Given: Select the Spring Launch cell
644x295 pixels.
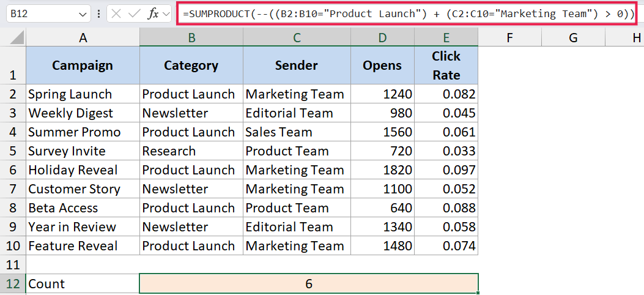Looking at the screenshot, I should pyautogui.click(x=83, y=94).
